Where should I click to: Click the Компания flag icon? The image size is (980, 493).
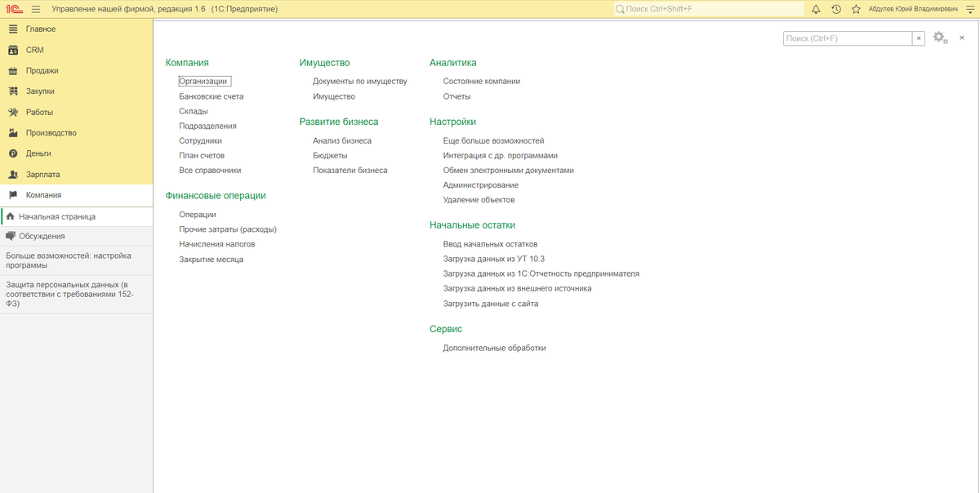coord(12,195)
